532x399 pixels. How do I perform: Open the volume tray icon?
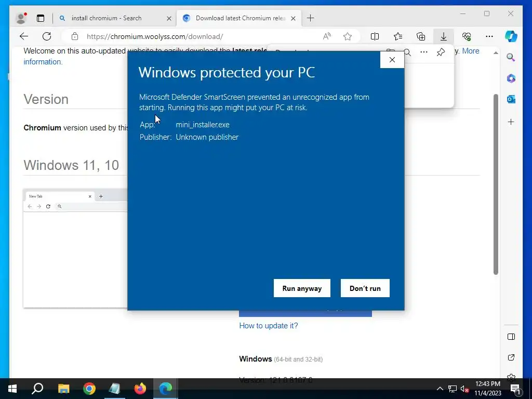[x=464, y=389]
